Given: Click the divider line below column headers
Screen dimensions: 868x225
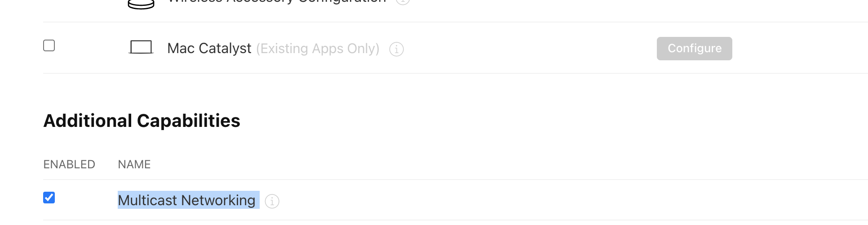Looking at the screenshot, I should (456, 180).
